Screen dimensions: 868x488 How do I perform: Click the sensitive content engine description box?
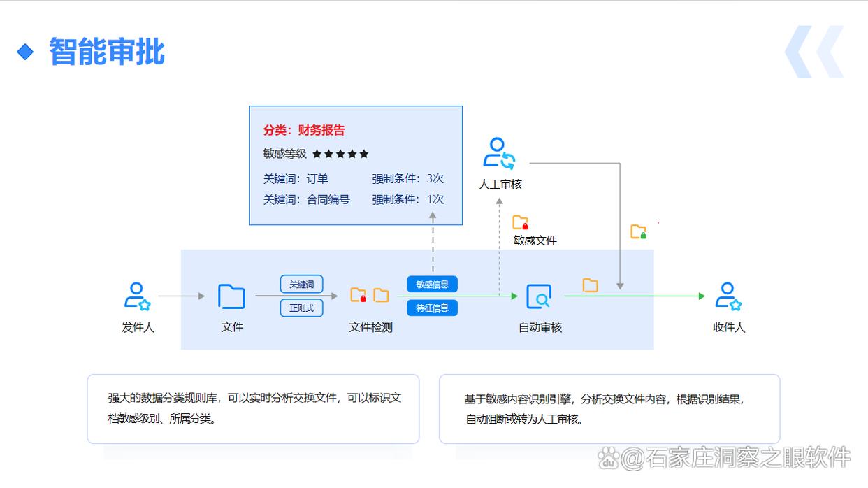[x=609, y=409]
